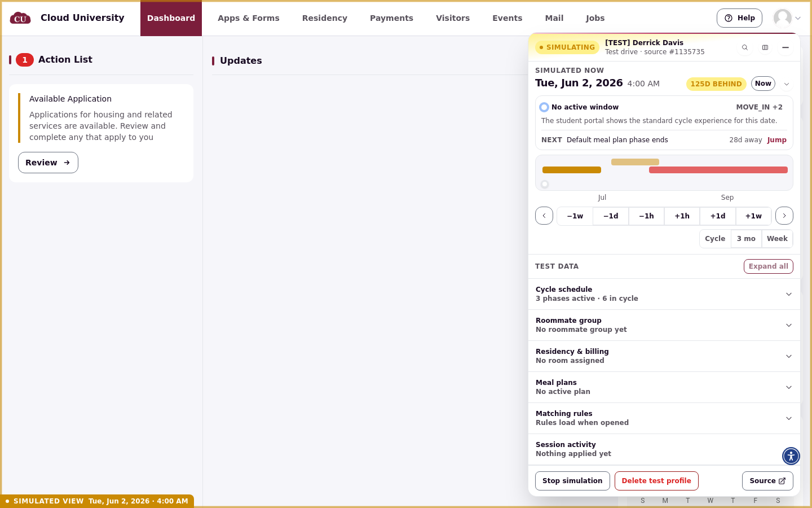Click the search icon in simulation panel

745,47
